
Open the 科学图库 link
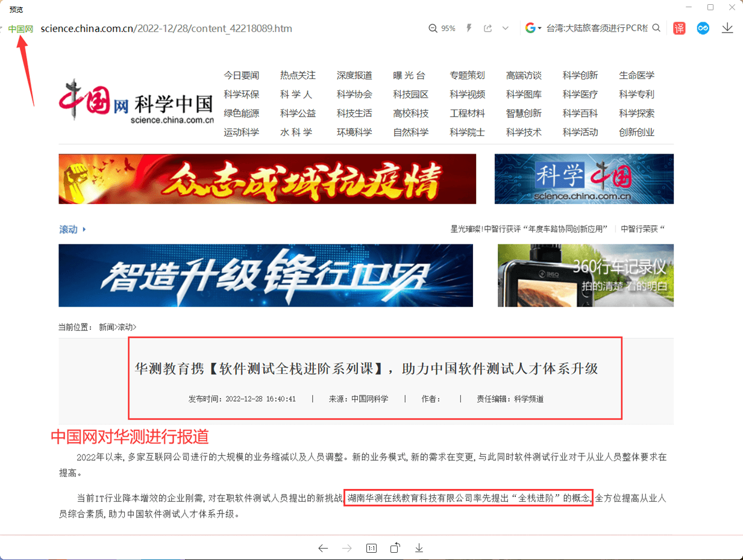tap(524, 95)
